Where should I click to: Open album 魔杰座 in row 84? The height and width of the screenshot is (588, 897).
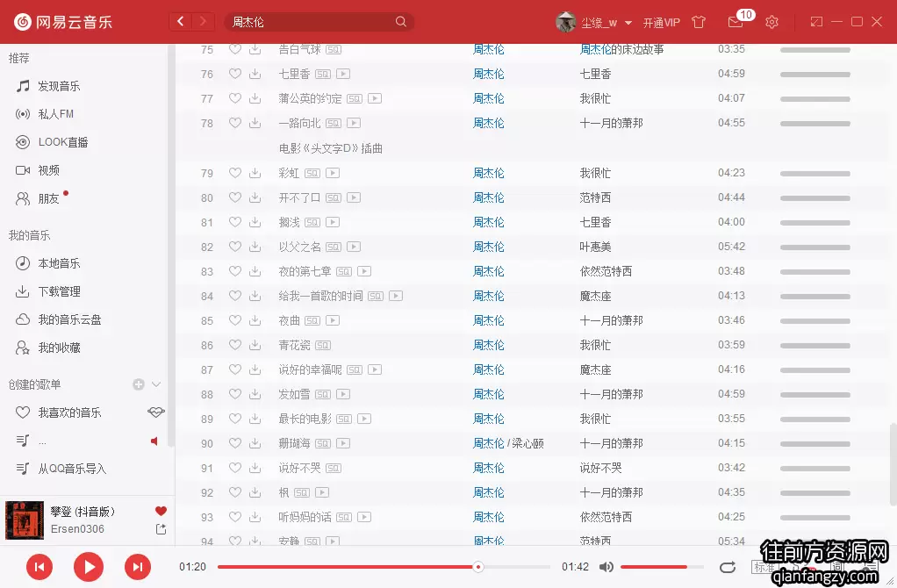pyautogui.click(x=596, y=296)
